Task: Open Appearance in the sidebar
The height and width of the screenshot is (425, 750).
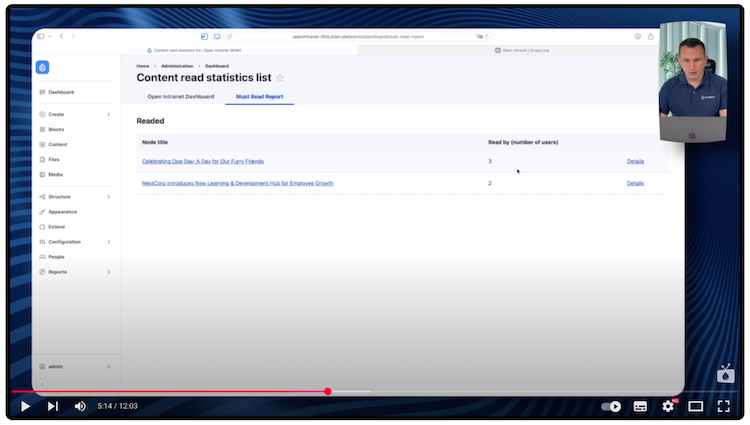Action: pos(63,212)
